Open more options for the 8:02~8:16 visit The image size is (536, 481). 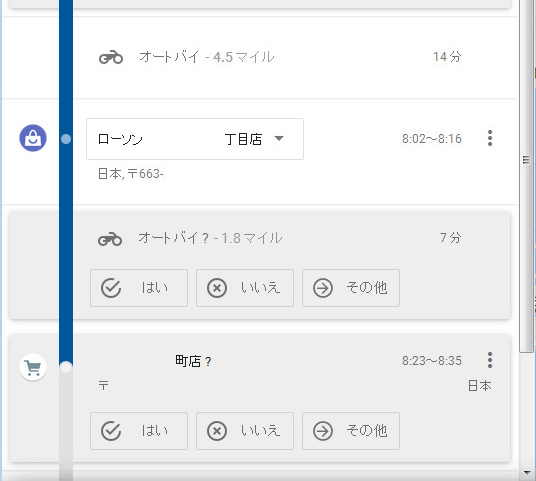(490, 138)
